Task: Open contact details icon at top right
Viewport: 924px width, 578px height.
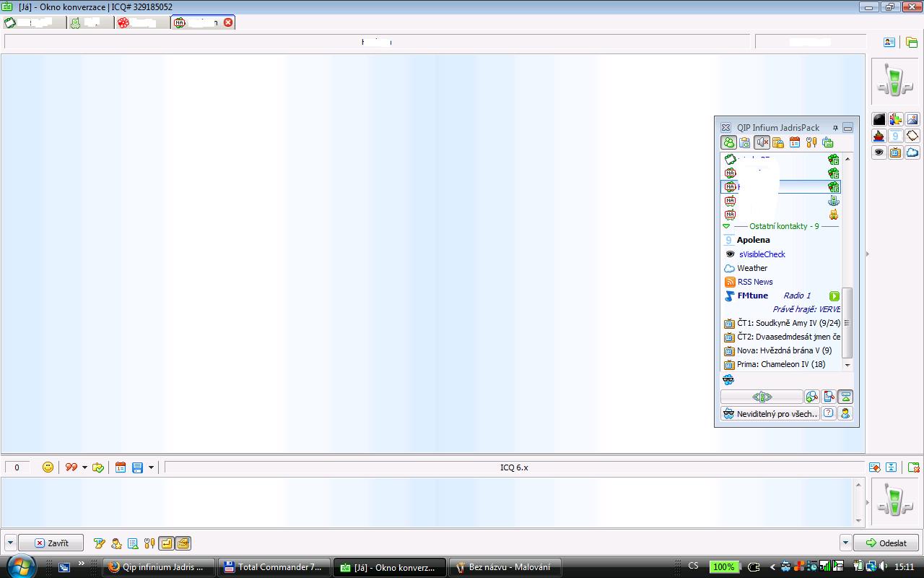Action: tap(889, 42)
